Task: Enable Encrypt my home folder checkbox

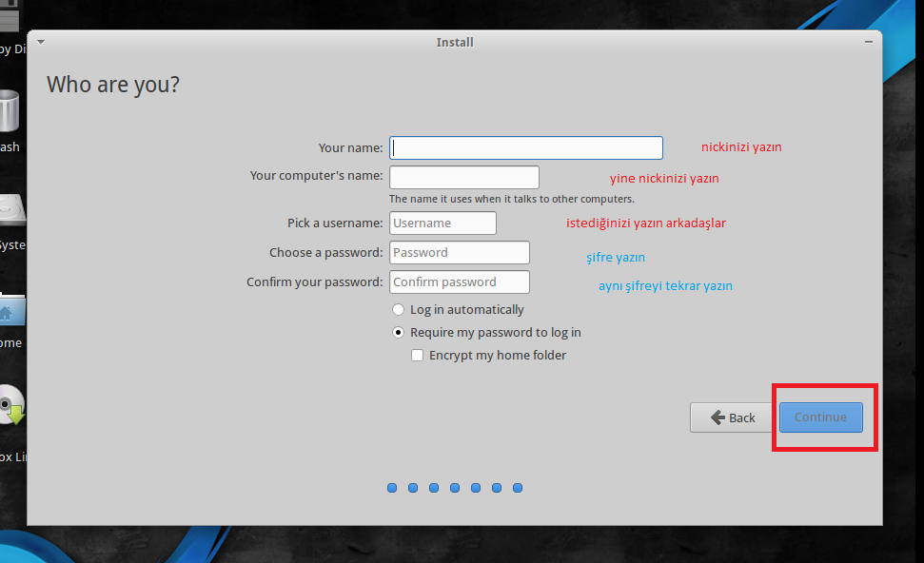Action: (x=417, y=355)
